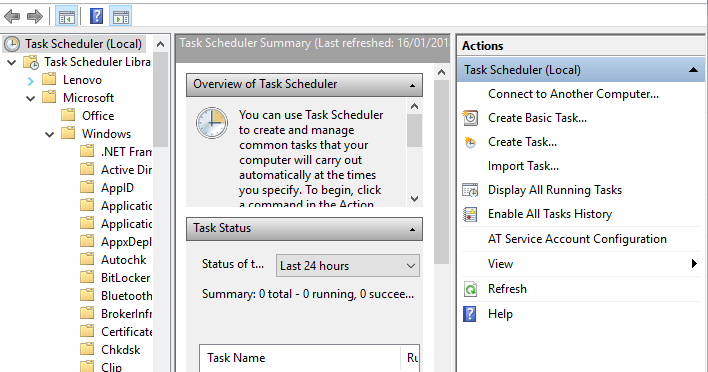708x372 pixels.
Task: Collapse the Task Status section
Action: coord(412,229)
